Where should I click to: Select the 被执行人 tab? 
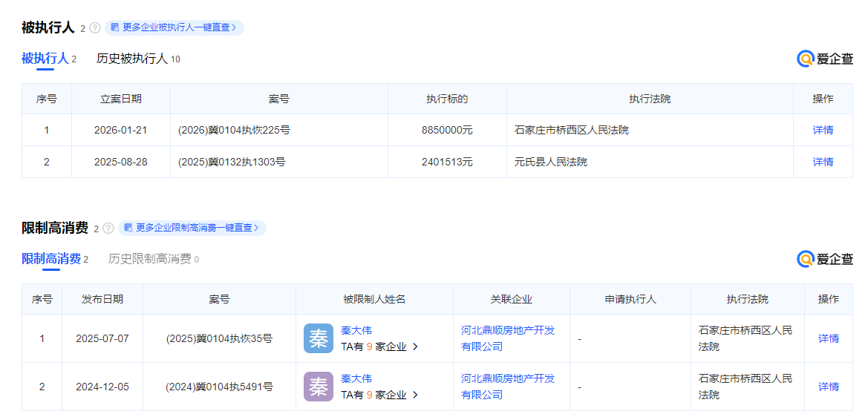[x=45, y=59]
